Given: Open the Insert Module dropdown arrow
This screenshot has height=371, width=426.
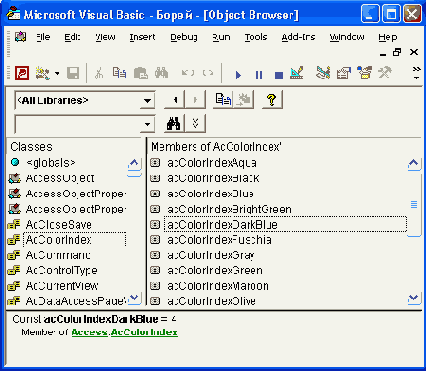Looking at the screenshot, I should tap(57, 73).
